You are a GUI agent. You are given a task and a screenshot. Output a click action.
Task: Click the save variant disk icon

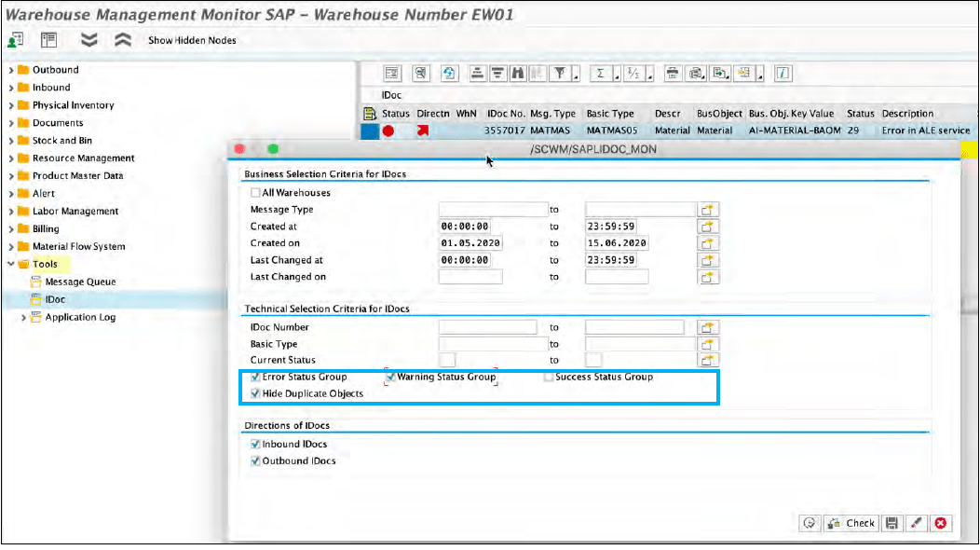pyautogui.click(x=892, y=523)
